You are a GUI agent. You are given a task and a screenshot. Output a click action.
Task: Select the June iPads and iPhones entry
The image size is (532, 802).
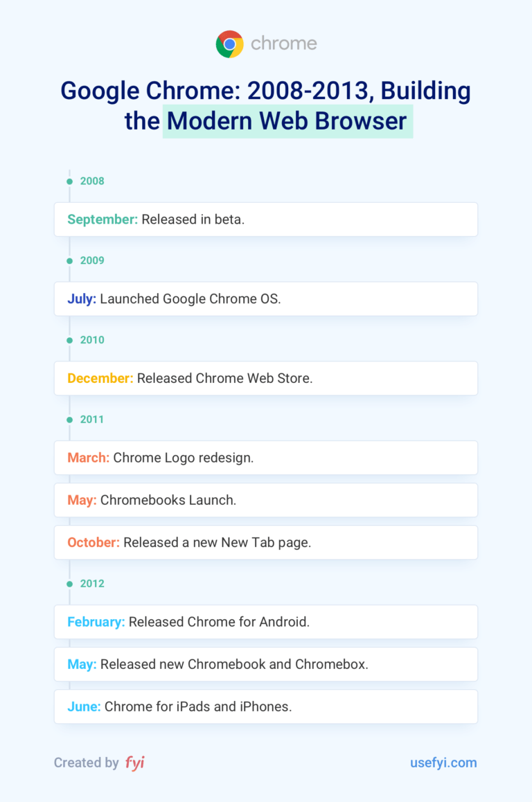[266, 706]
